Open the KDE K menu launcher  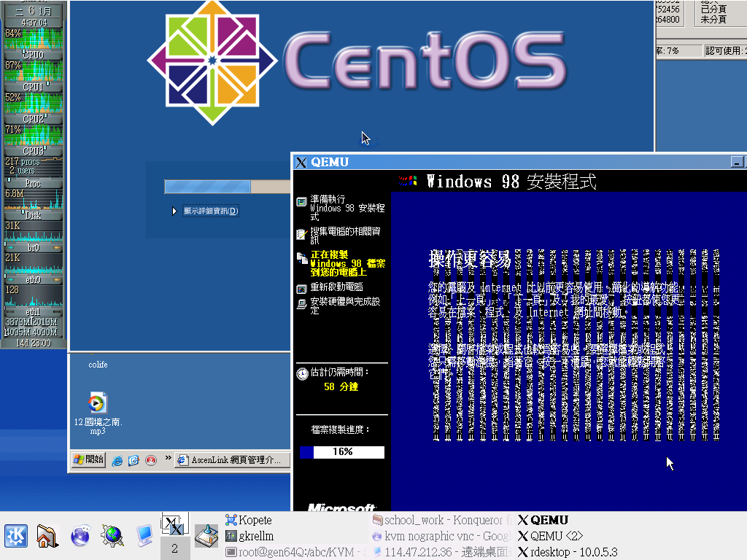[16, 536]
